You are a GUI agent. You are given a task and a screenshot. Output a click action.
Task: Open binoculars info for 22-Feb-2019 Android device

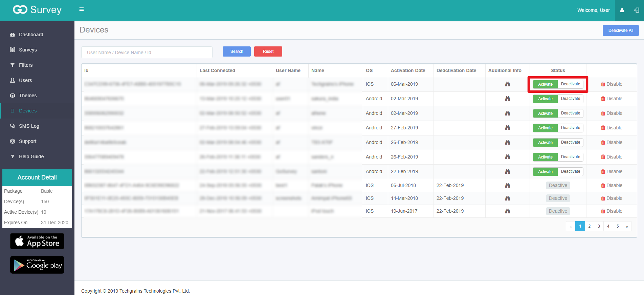pos(508,171)
